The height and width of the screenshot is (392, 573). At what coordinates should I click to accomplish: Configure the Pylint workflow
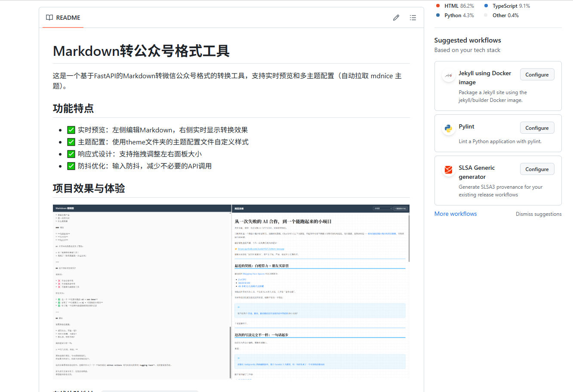click(x=536, y=128)
